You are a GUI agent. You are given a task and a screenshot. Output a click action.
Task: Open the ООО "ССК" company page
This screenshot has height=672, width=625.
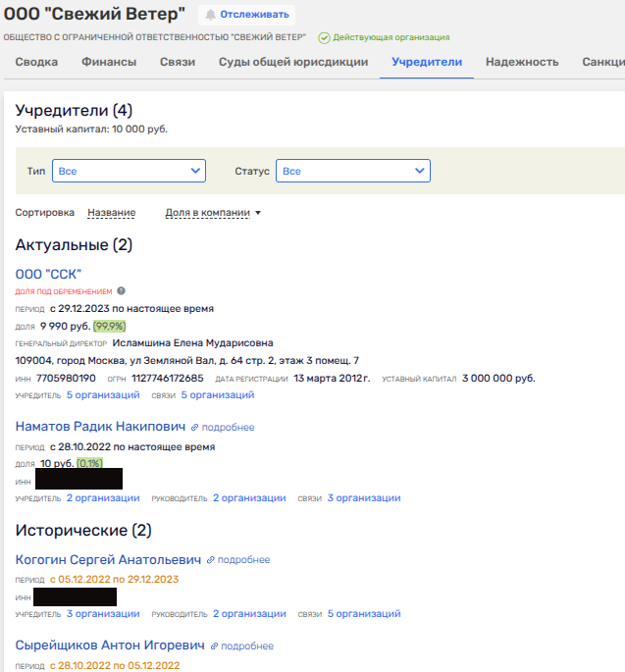pos(48,274)
